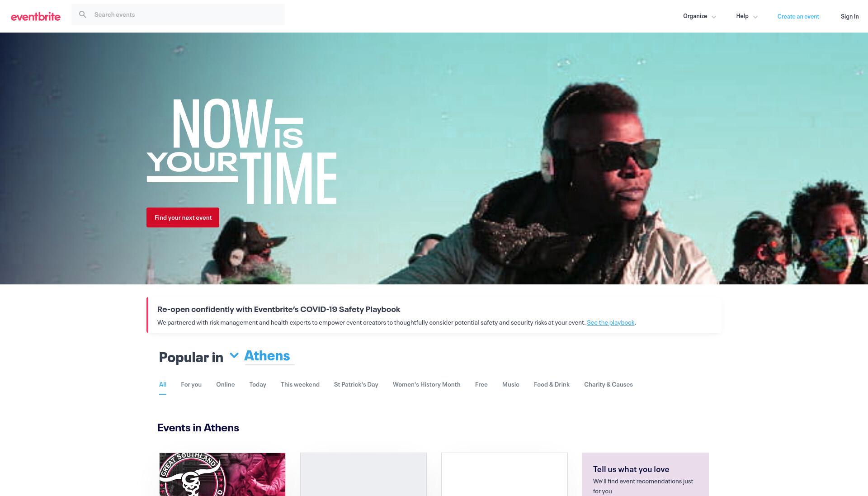Open the See the playbook link

[x=610, y=322]
